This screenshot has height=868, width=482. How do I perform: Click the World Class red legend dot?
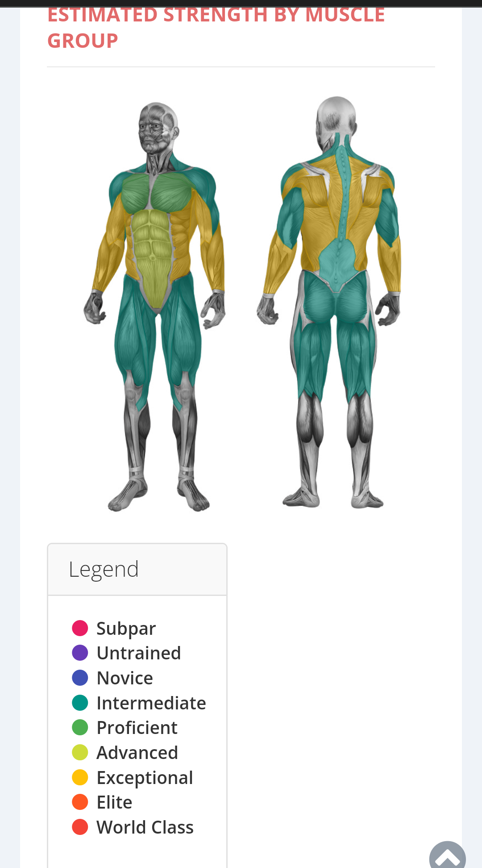click(80, 827)
